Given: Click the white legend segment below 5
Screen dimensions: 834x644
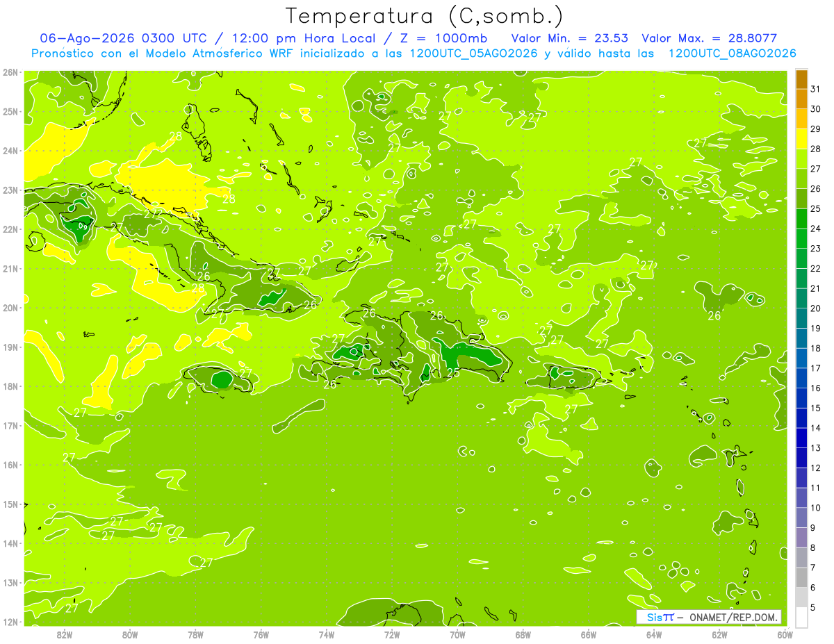Looking at the screenshot, I should tap(801, 617).
